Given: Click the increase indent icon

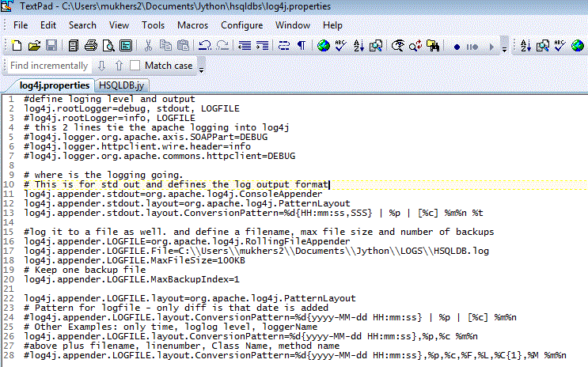Looking at the screenshot, I should (262, 46).
